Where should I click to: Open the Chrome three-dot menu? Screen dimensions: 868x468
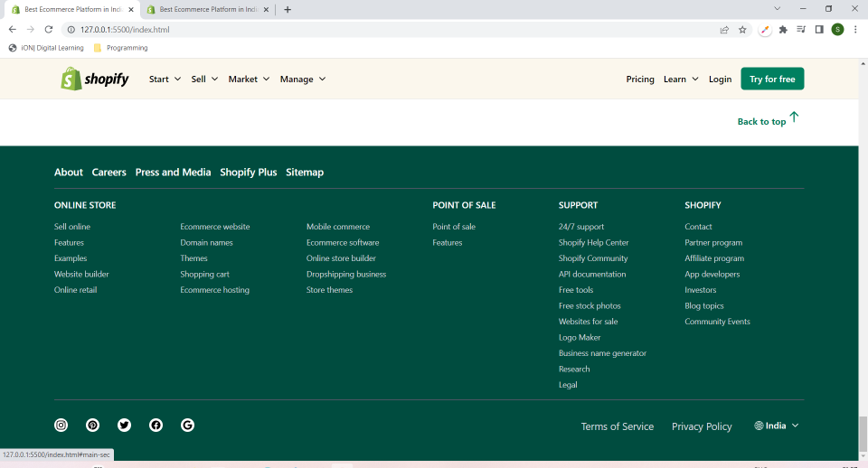click(855, 29)
